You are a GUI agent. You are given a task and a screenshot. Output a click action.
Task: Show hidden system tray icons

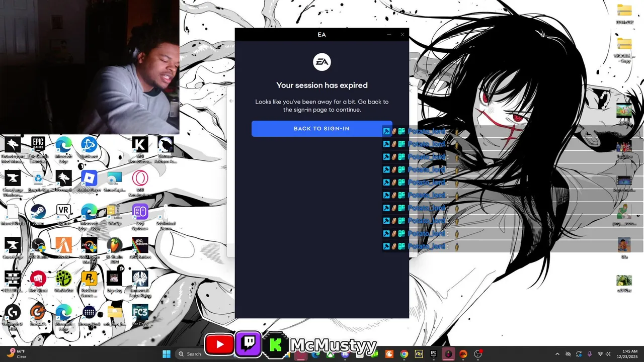point(557,354)
